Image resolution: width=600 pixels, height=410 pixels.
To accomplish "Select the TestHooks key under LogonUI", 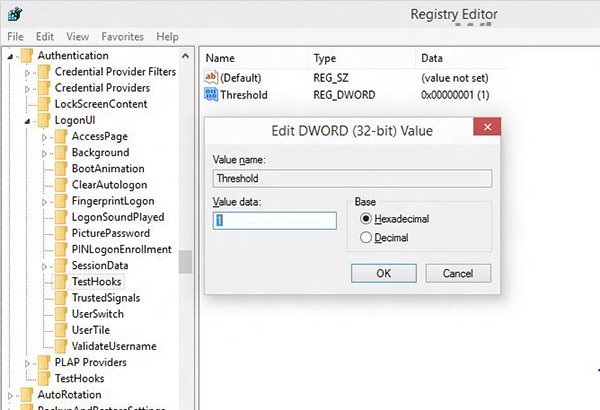I will click(x=97, y=282).
